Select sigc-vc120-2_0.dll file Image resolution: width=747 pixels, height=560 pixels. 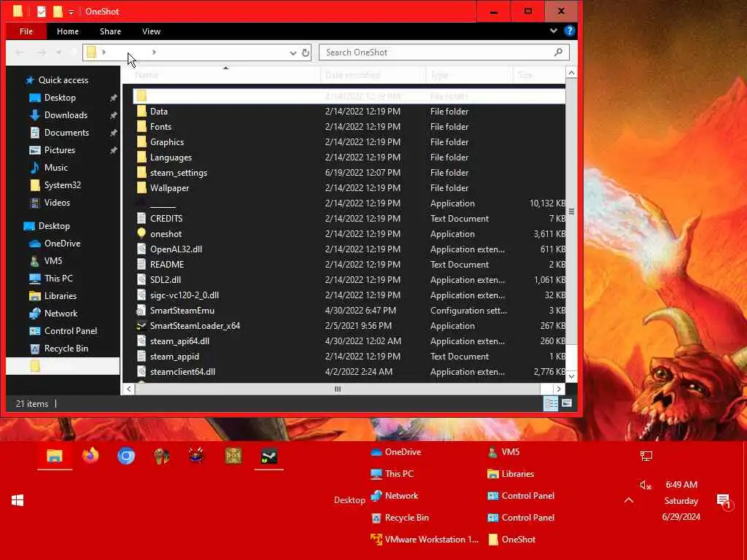(185, 295)
